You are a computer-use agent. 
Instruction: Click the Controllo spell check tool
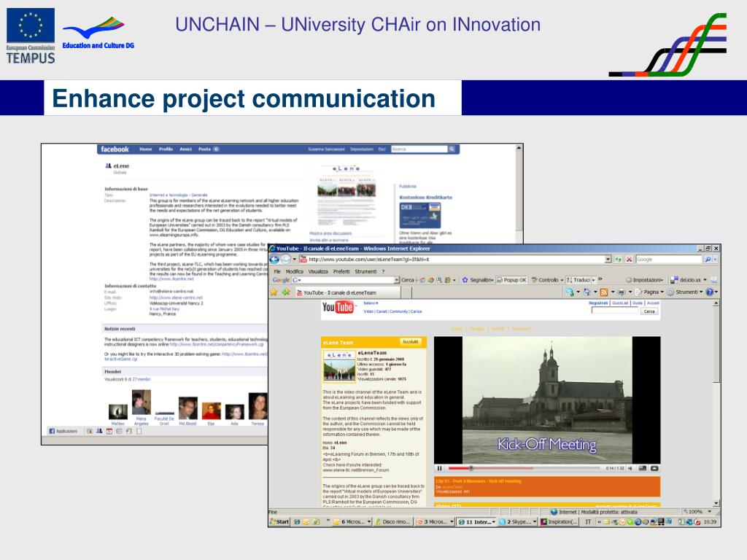coord(545,280)
